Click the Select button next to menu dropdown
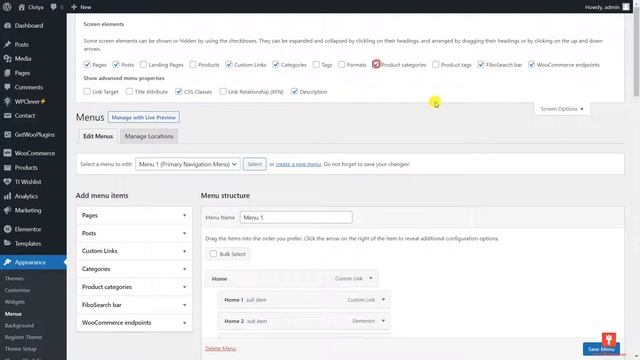 click(254, 164)
